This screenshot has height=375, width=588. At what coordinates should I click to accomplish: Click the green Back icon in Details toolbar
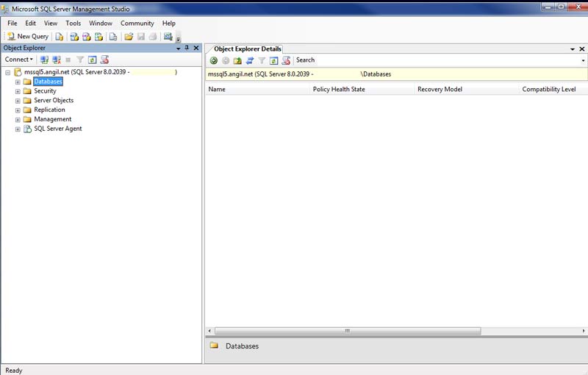[214, 60]
